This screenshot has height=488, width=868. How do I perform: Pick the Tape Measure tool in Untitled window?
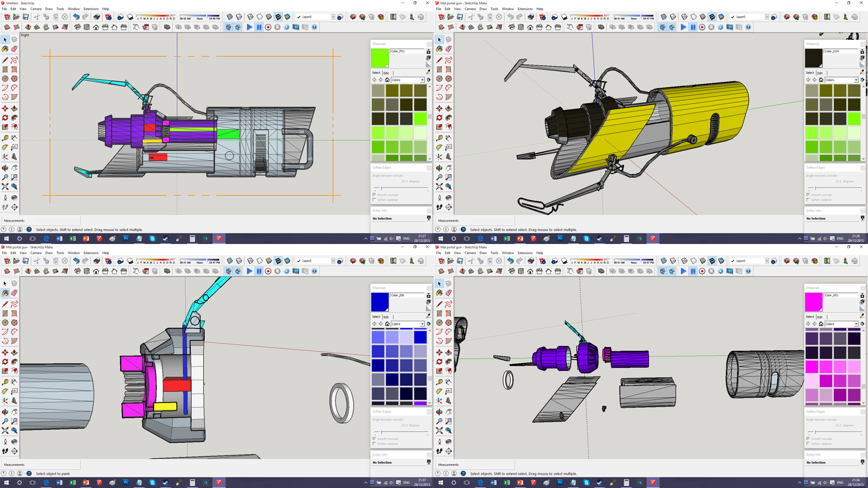[5, 138]
